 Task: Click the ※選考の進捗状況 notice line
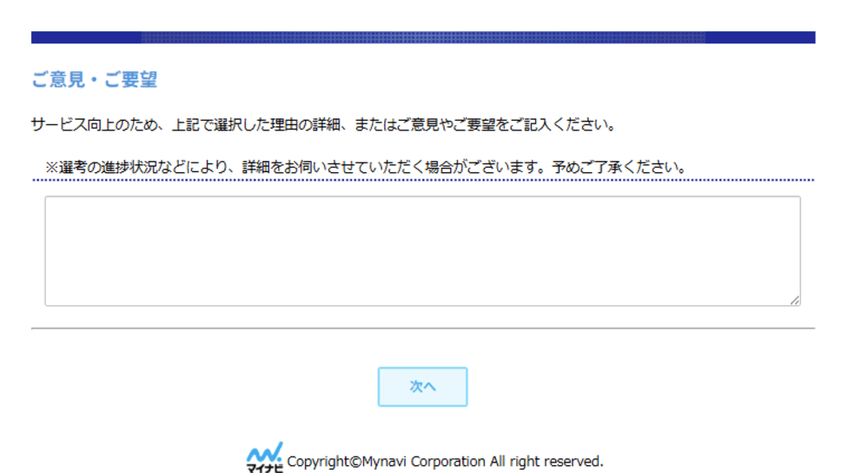(x=366, y=167)
